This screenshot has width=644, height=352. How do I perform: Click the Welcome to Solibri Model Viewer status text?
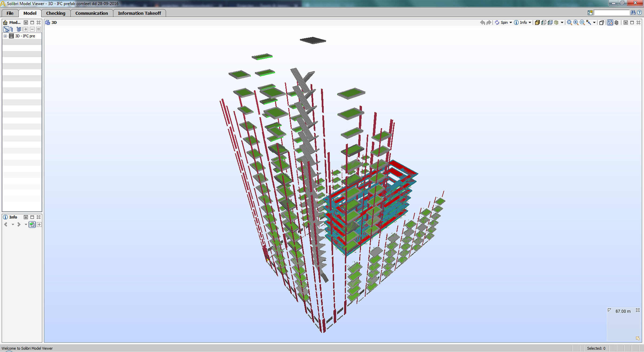click(x=27, y=348)
